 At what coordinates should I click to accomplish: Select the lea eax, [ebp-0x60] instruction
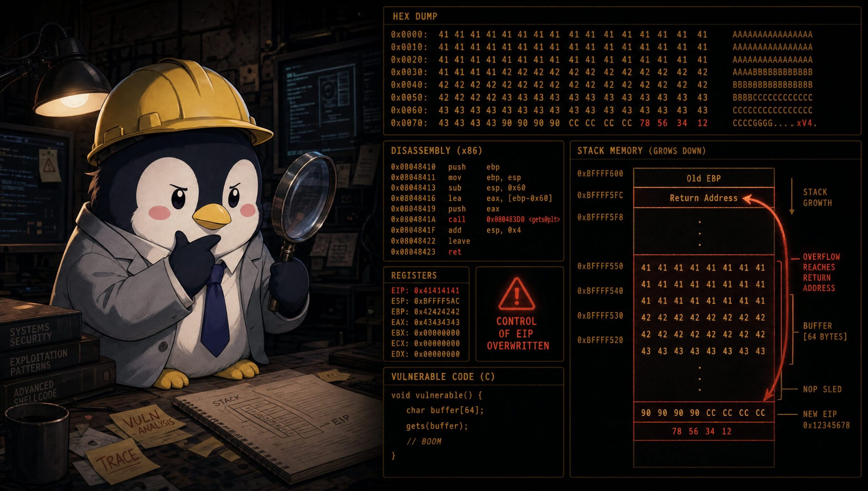(x=500, y=198)
